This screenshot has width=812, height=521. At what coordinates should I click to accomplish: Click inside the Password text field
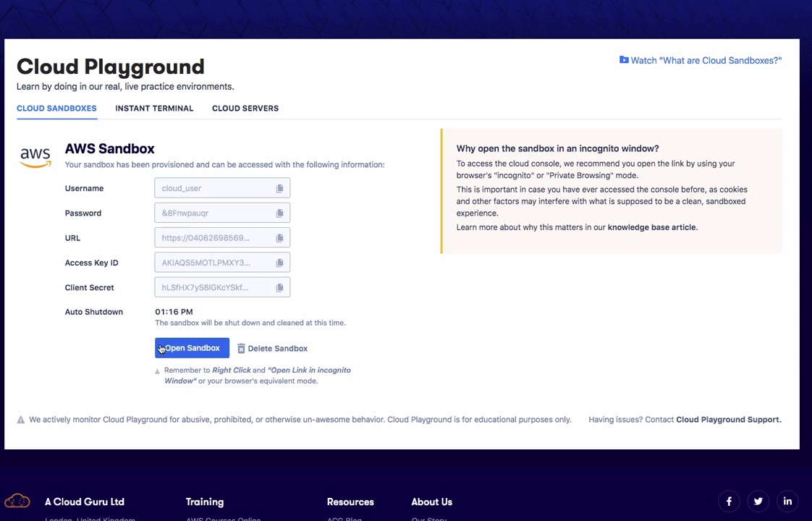coord(213,213)
